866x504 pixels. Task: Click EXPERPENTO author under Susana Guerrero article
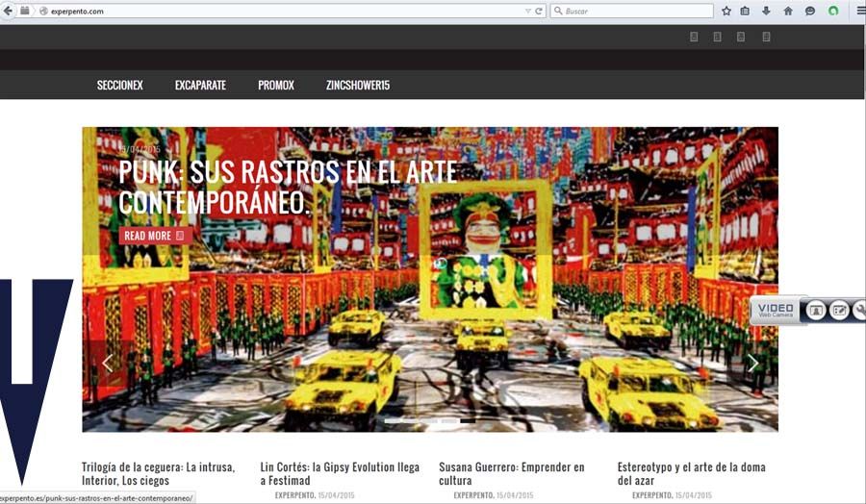pyautogui.click(x=473, y=495)
